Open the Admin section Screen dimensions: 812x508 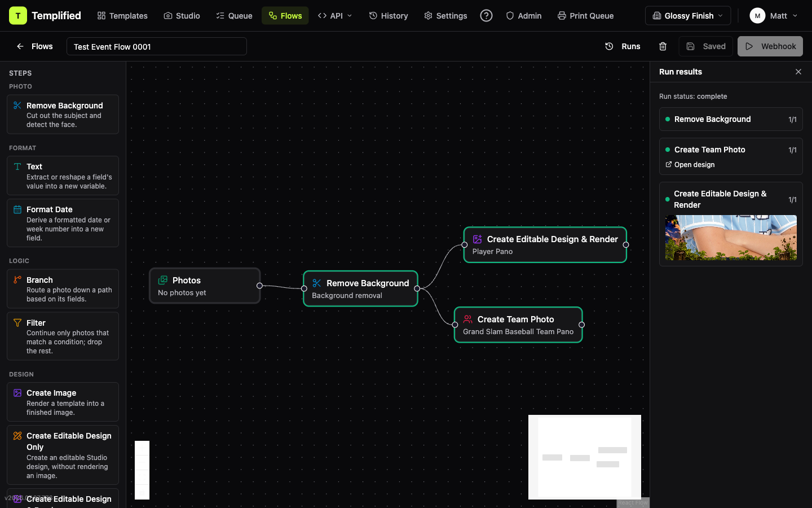(x=523, y=16)
